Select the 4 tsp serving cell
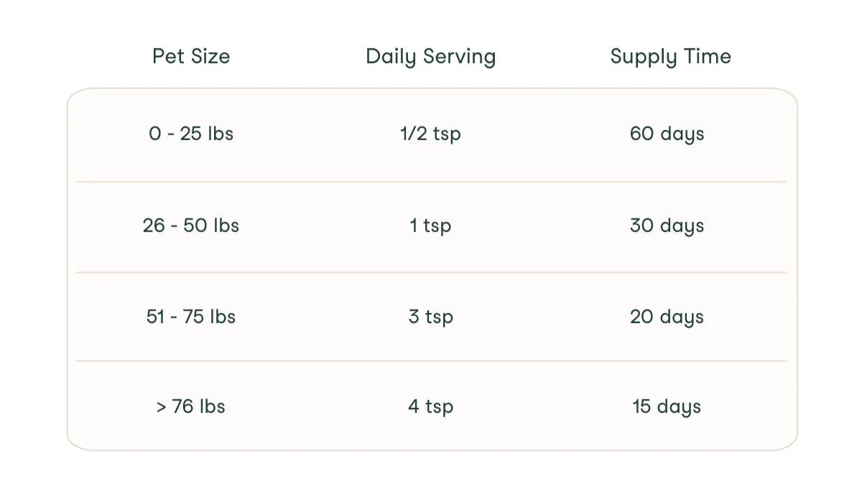 tap(431, 407)
